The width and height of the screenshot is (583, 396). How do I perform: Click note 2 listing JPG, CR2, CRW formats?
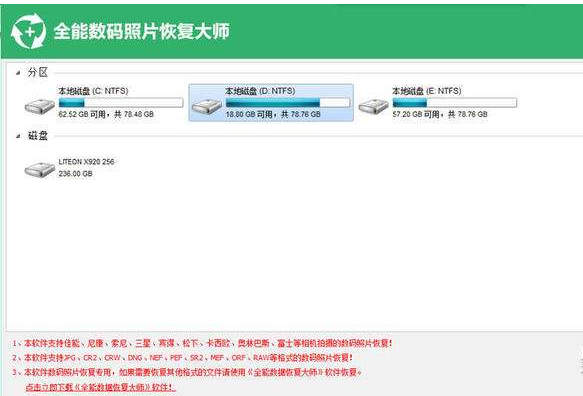point(182,358)
